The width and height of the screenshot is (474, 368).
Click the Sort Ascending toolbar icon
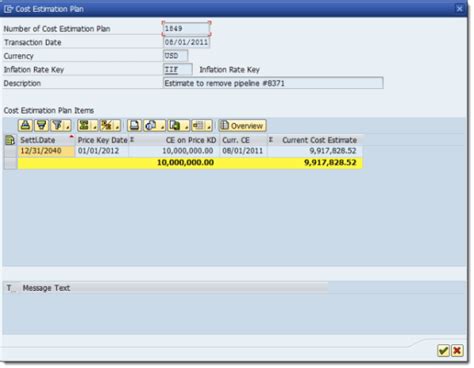[25, 125]
